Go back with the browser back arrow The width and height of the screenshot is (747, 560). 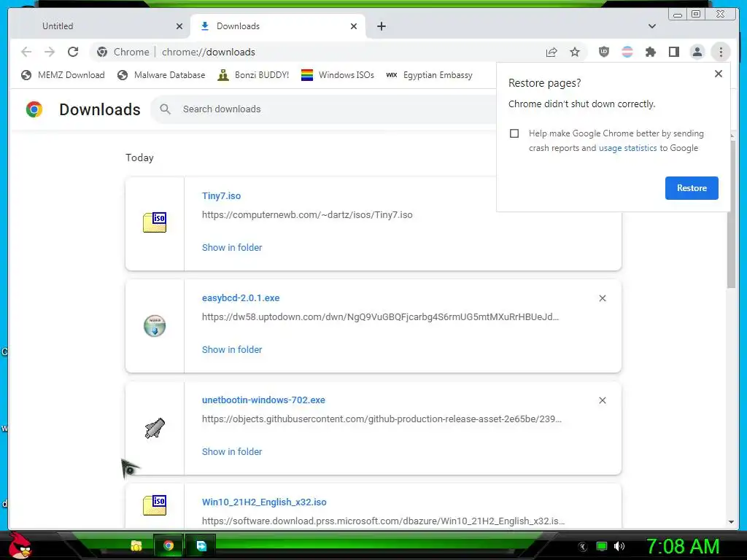[x=26, y=52]
